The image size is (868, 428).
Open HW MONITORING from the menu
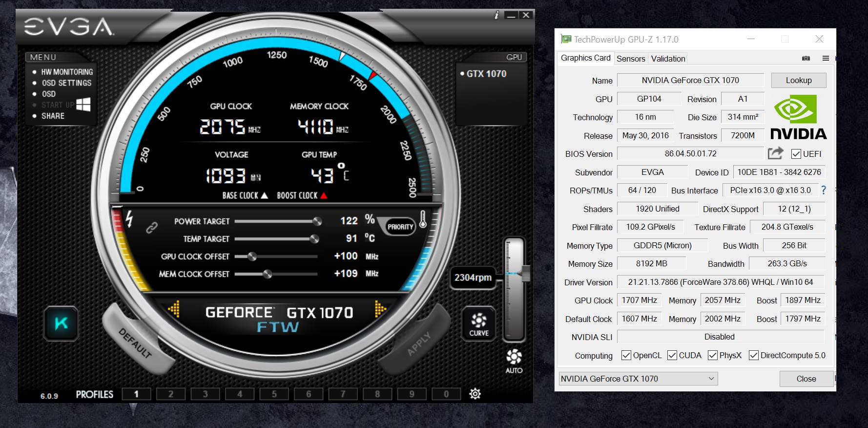[67, 72]
